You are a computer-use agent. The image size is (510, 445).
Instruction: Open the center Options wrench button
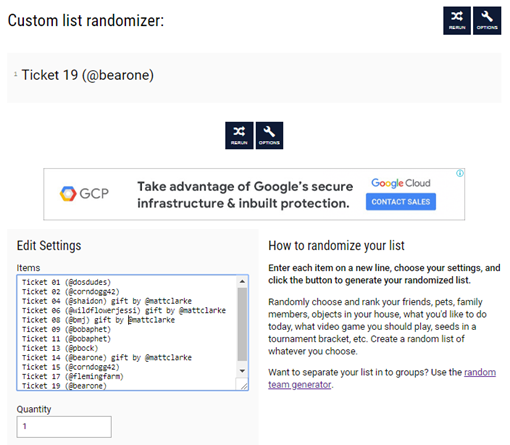click(269, 135)
